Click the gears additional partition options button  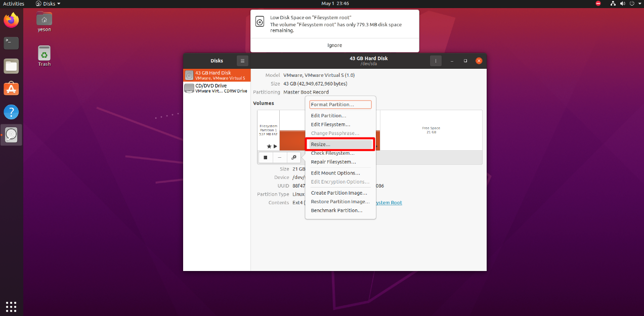pos(293,157)
